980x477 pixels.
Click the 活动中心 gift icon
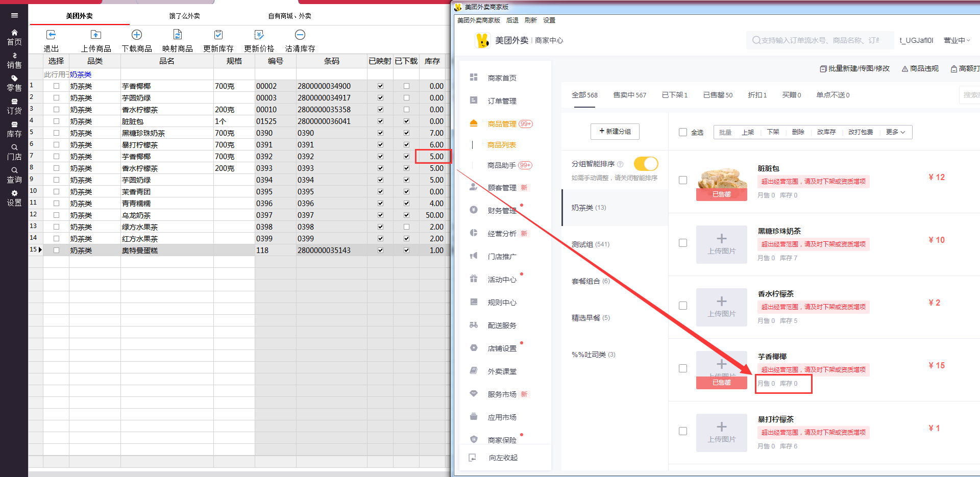coord(474,279)
